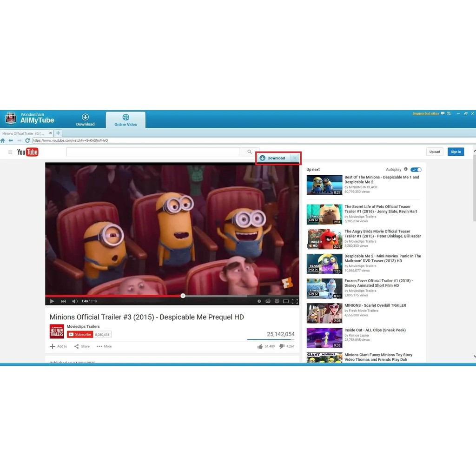Open 'The Angry Birds Movie Official Teaser' title

coord(383,234)
